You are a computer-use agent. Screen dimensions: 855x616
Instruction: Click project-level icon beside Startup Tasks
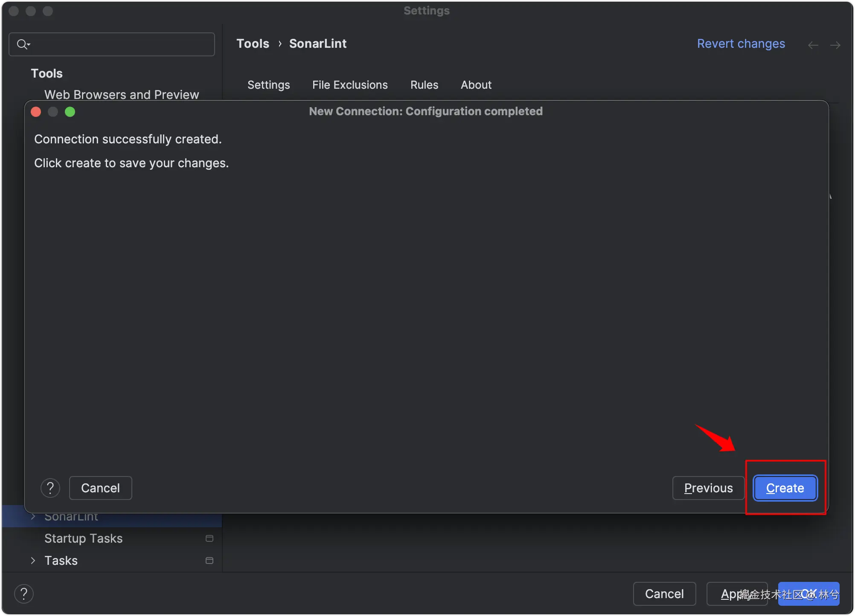click(x=209, y=538)
